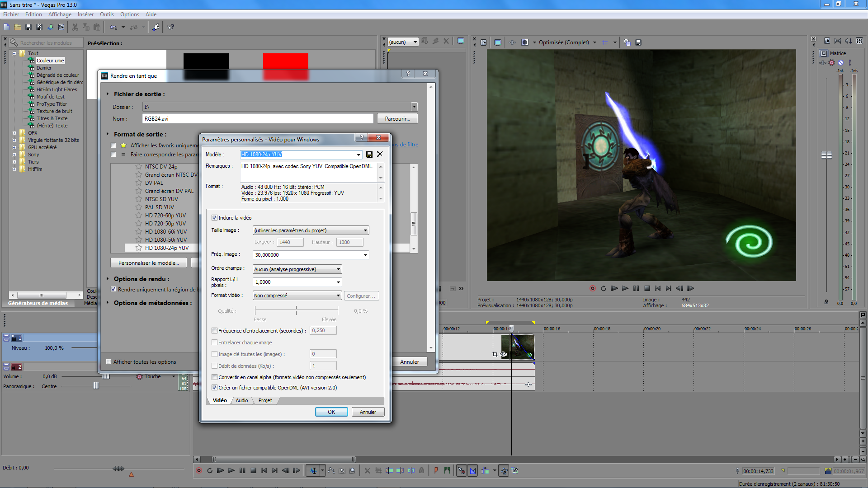Uncheck Inclure la vidéo checkbox

click(x=215, y=218)
